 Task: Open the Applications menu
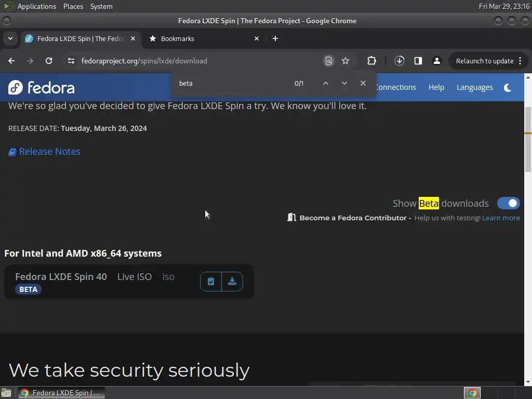click(x=37, y=6)
